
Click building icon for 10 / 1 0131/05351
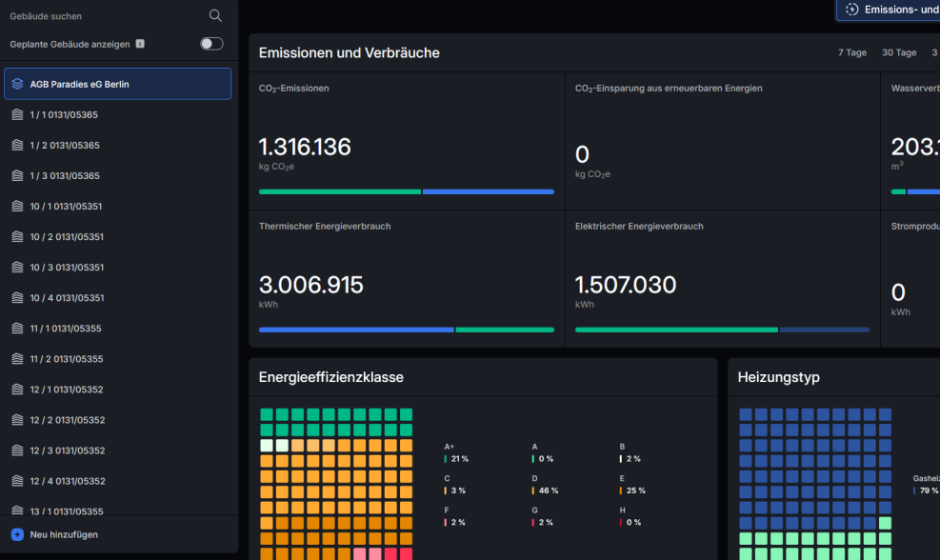[17, 207]
